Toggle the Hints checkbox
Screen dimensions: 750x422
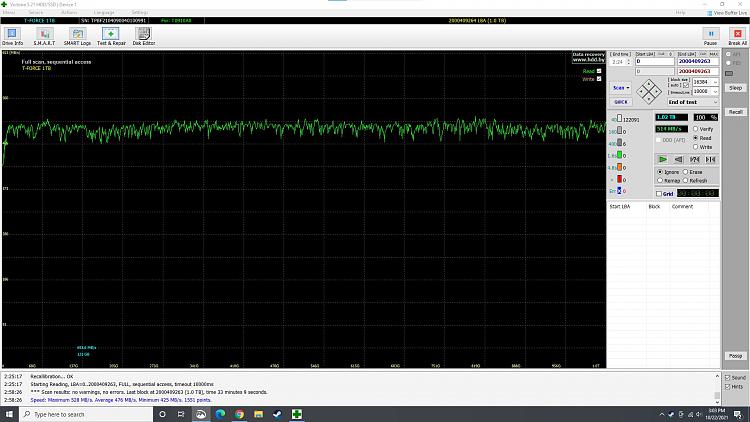click(734, 387)
